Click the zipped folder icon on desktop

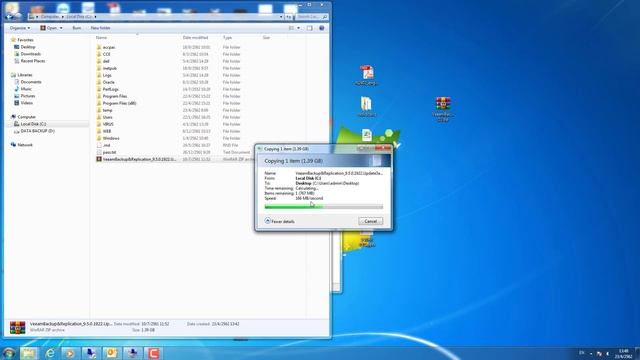pyautogui.click(x=366, y=106)
